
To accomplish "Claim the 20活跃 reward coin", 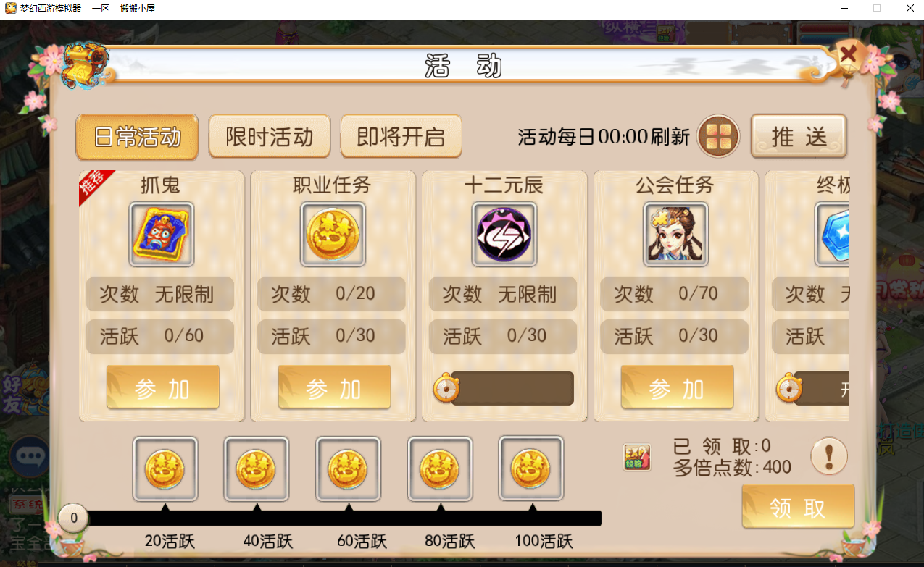I will (165, 469).
